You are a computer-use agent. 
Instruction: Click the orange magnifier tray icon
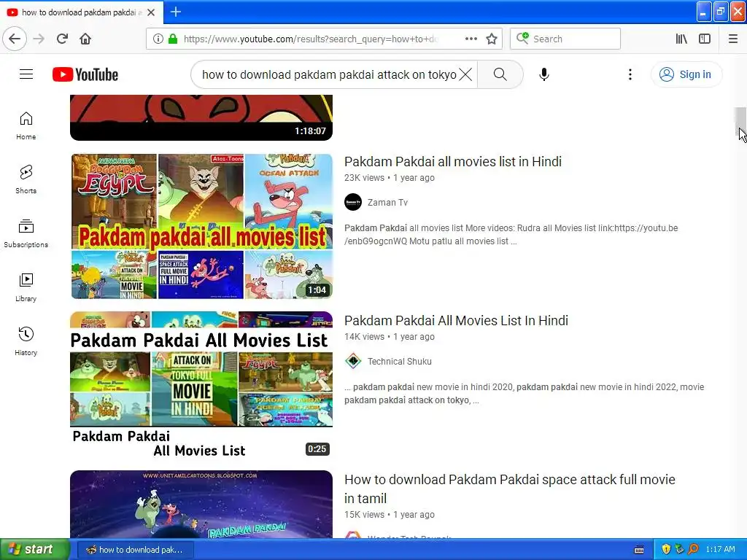[x=693, y=549]
